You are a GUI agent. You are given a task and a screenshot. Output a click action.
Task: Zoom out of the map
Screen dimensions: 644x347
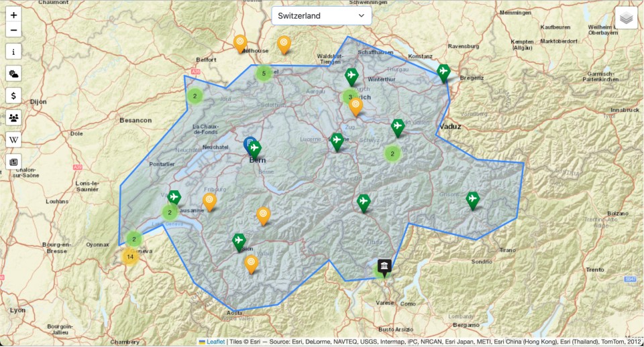click(x=13, y=30)
